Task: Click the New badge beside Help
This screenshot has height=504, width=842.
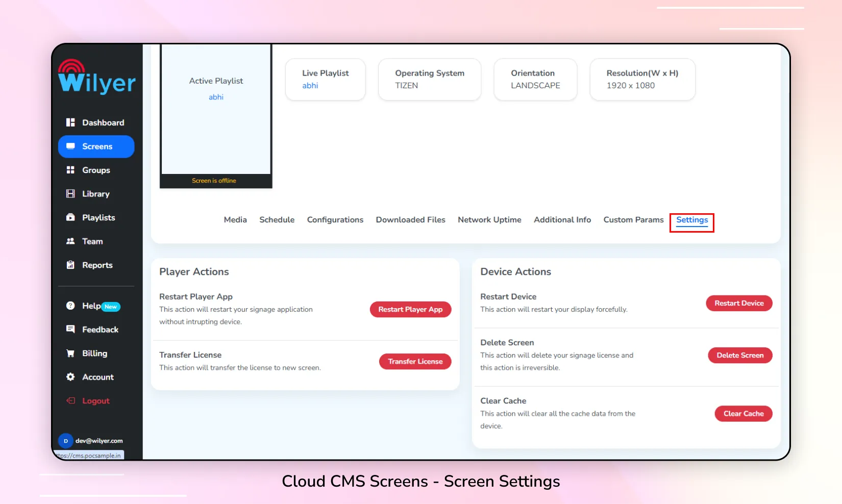Action: [x=111, y=307]
